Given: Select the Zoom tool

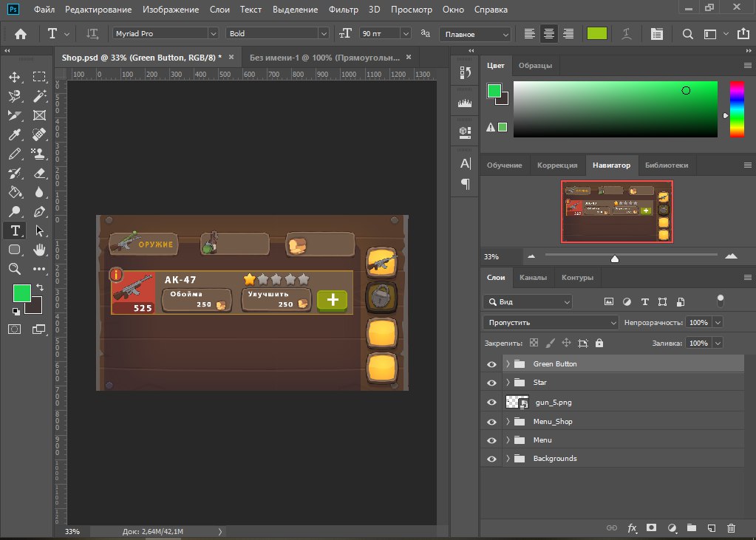Looking at the screenshot, I should 15,269.
